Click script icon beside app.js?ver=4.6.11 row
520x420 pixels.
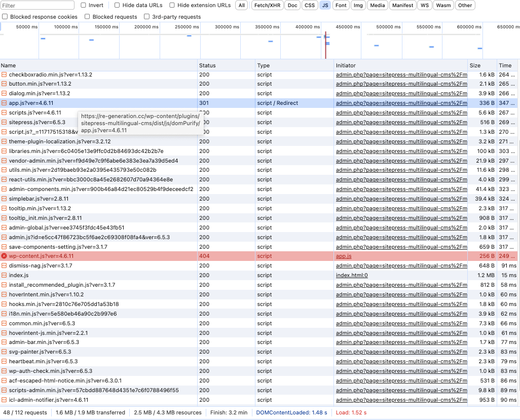[x=4, y=103]
